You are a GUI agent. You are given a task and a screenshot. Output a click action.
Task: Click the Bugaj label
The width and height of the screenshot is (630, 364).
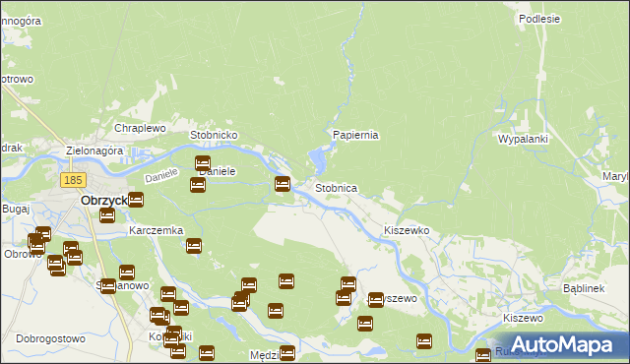click(x=16, y=209)
